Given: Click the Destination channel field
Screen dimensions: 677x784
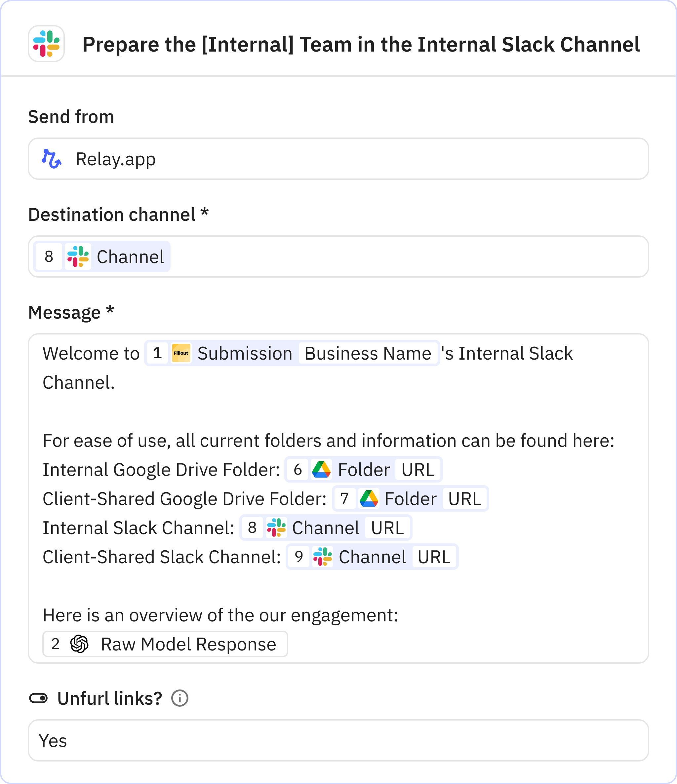Looking at the screenshot, I should (x=338, y=256).
